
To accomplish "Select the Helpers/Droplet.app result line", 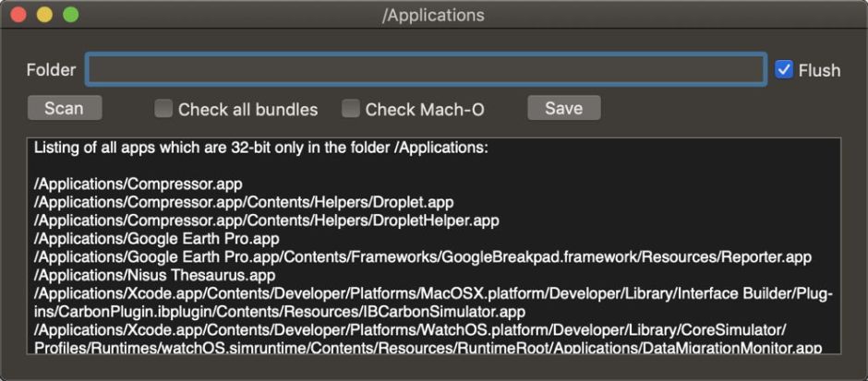I will [244, 202].
